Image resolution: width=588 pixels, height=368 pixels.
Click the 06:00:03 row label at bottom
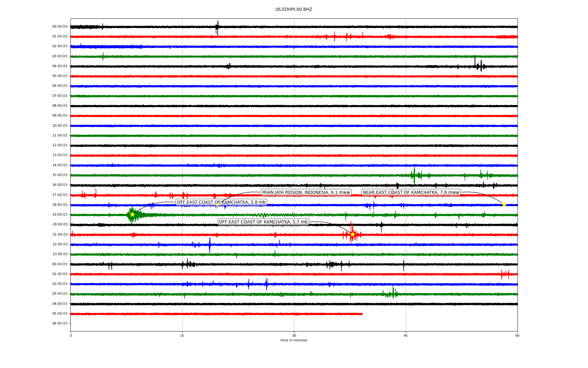tap(60, 323)
